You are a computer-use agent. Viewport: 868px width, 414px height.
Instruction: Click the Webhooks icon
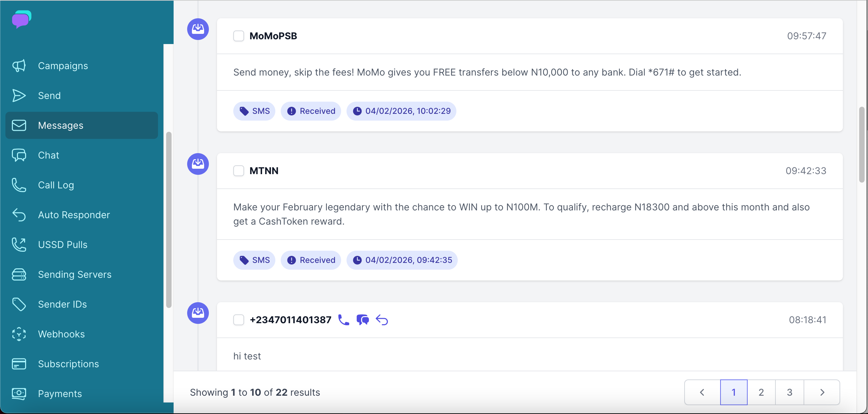tap(19, 334)
